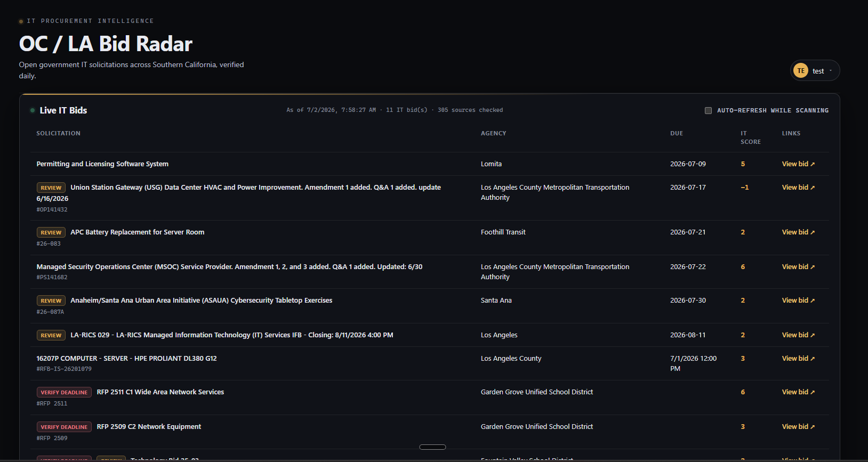The width and height of the screenshot is (868, 462).
Task: Click the Agency column header
Action: point(494,134)
